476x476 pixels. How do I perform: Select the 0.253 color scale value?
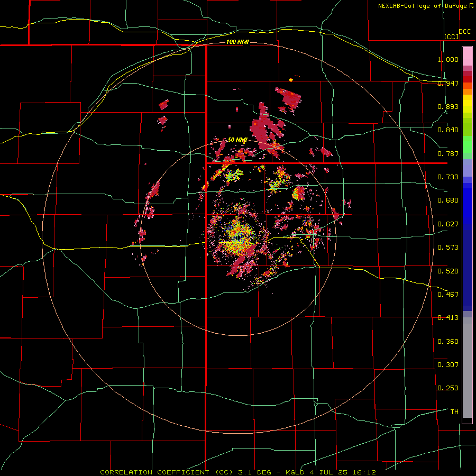[448, 388]
